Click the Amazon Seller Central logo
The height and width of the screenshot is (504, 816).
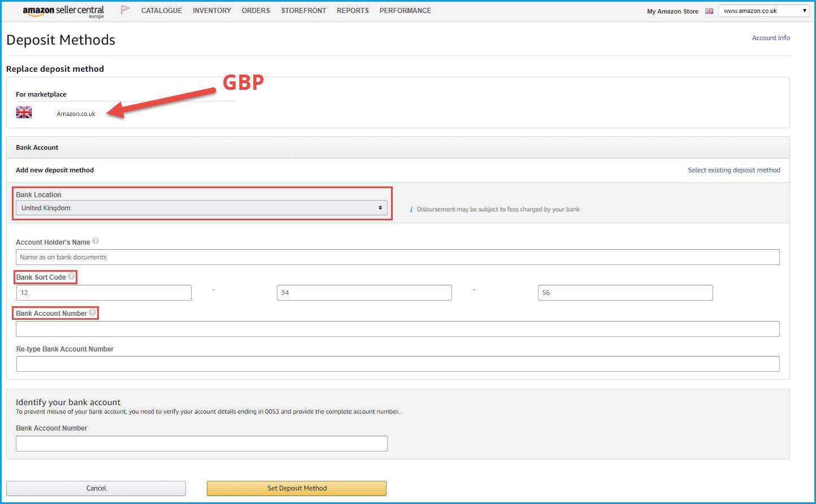pyautogui.click(x=63, y=11)
